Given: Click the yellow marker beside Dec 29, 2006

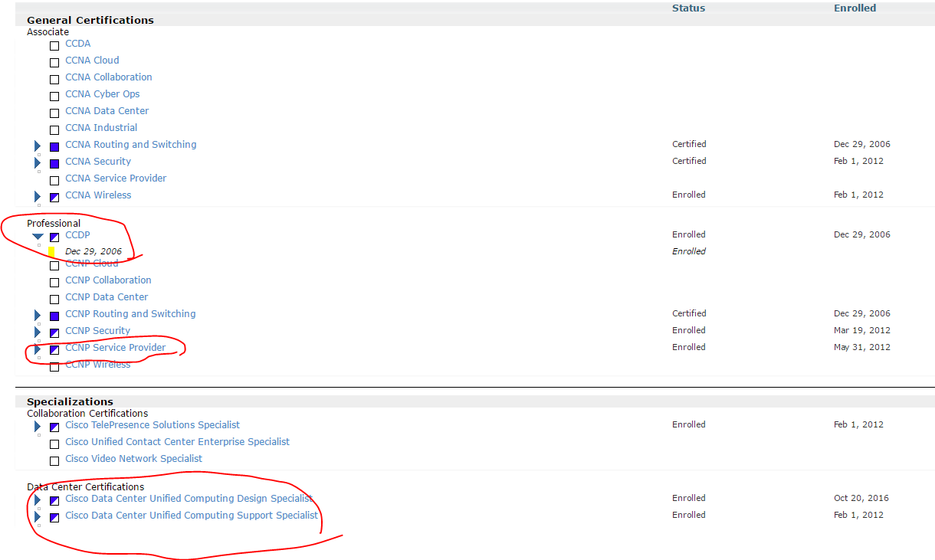Looking at the screenshot, I should pyautogui.click(x=51, y=251).
